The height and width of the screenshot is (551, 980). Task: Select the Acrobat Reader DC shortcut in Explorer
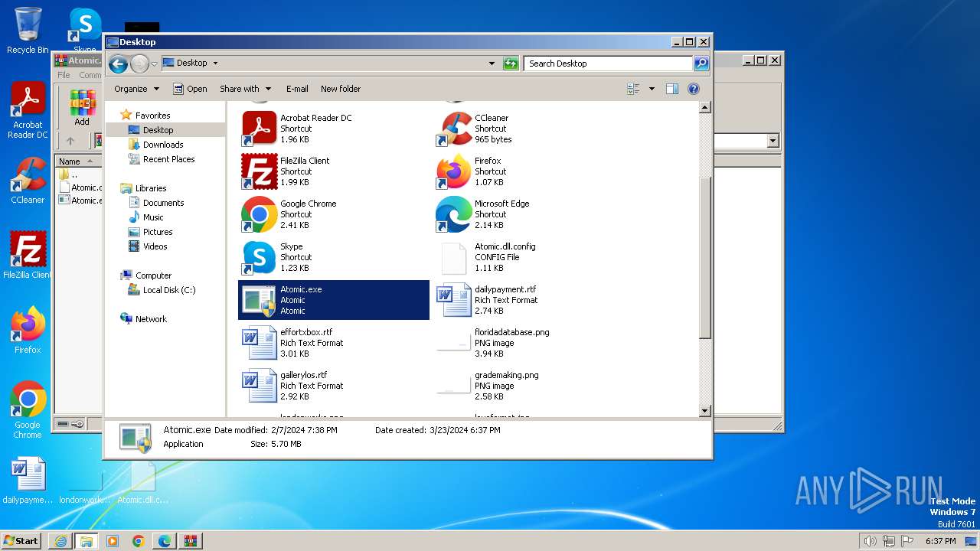(x=333, y=129)
